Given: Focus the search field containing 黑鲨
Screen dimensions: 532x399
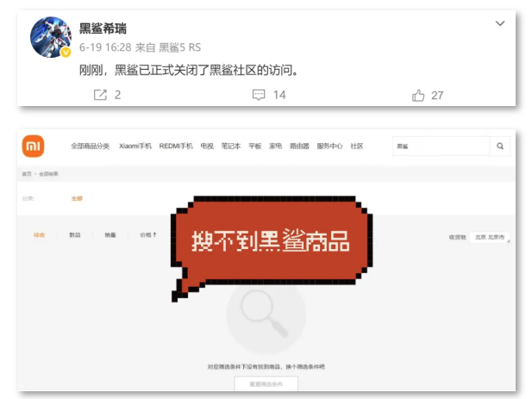Looking at the screenshot, I should coord(441,147).
